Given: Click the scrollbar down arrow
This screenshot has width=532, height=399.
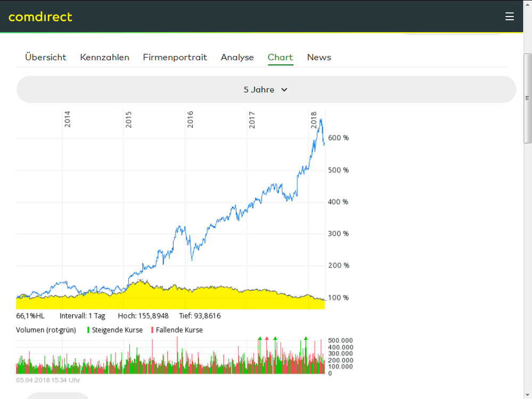Looking at the screenshot, I should (x=527, y=395).
